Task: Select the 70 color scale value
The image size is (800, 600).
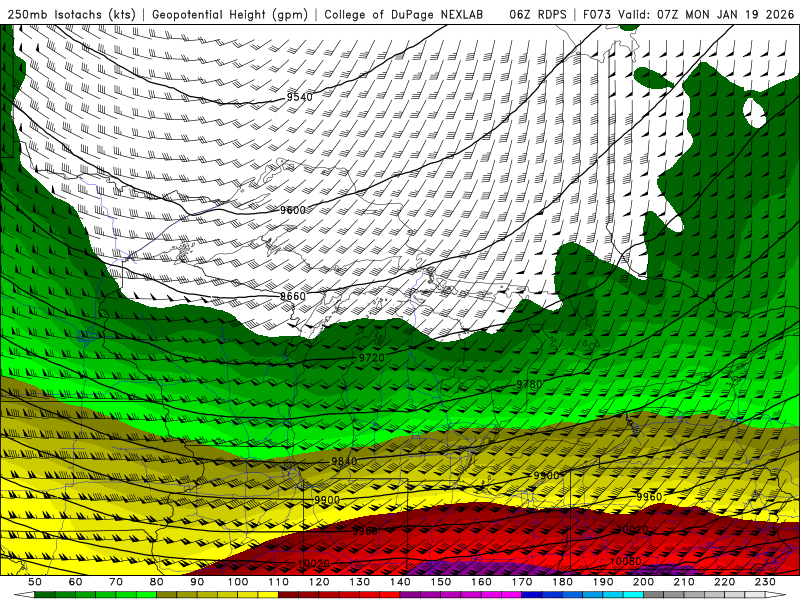Action: pos(116,582)
